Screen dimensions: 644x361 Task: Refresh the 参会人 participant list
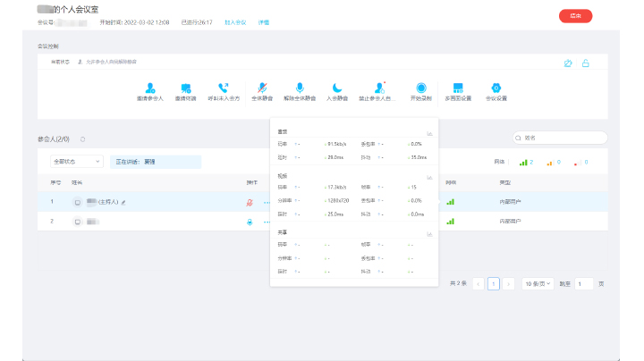[82, 139]
